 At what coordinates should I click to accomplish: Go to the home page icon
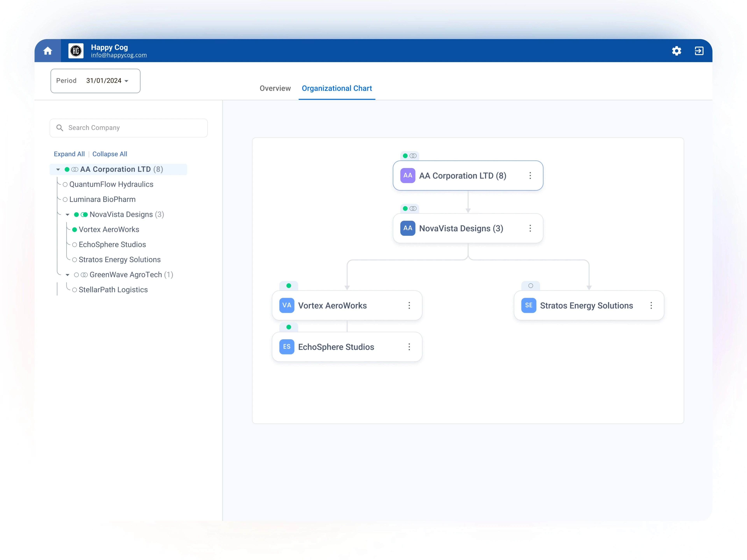pyautogui.click(x=48, y=51)
